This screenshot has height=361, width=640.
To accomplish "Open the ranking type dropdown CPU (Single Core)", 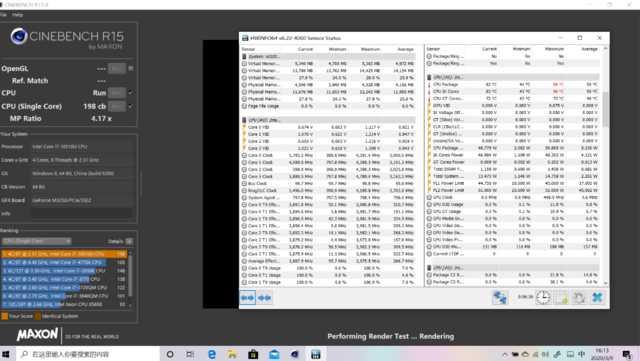I will pyautogui.click(x=36, y=241).
